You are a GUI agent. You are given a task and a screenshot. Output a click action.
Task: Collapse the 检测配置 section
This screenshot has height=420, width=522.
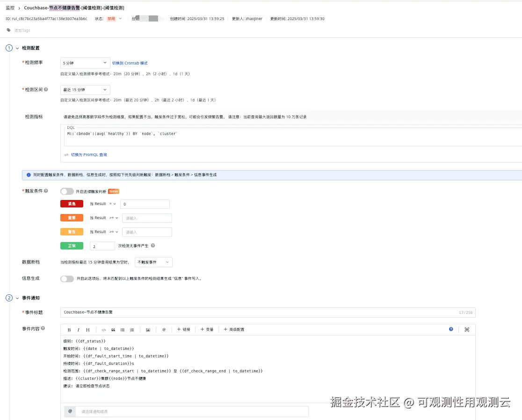pos(17,48)
